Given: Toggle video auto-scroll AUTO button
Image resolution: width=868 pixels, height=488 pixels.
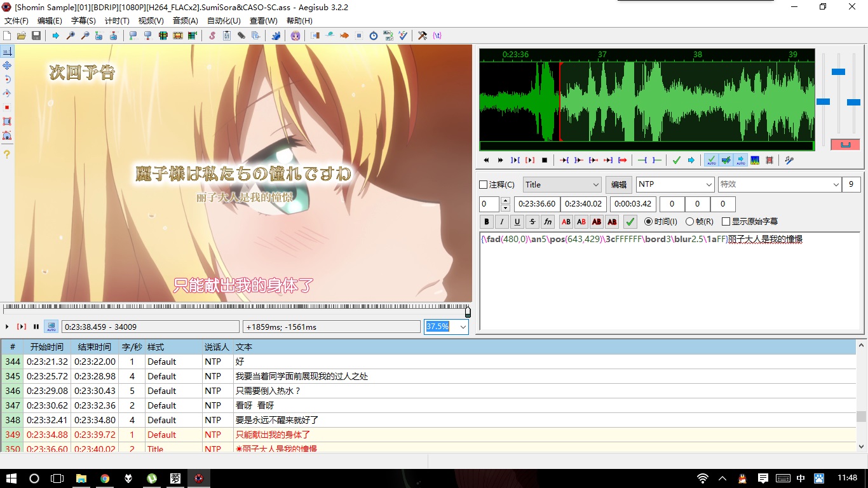Looking at the screenshot, I should pos(51,327).
